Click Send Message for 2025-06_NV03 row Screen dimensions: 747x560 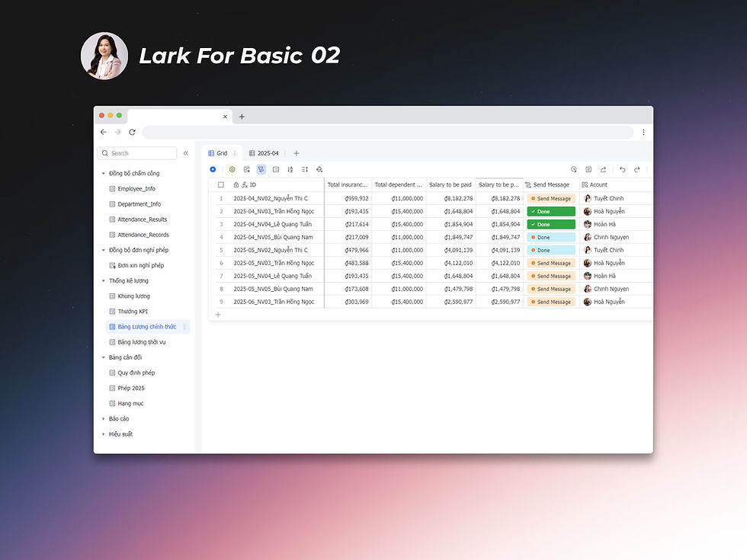551,302
